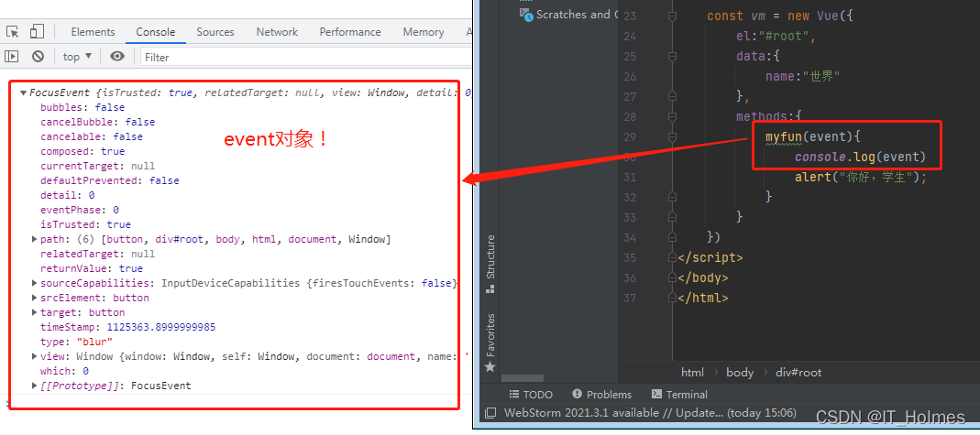Click fold marker beside closing script tag

tap(673, 257)
